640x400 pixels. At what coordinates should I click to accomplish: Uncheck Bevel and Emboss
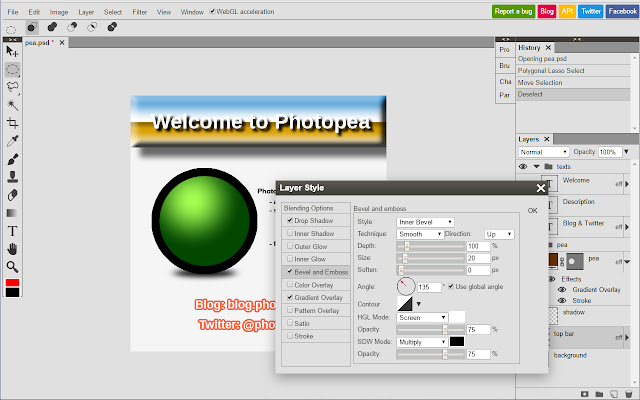pos(290,271)
